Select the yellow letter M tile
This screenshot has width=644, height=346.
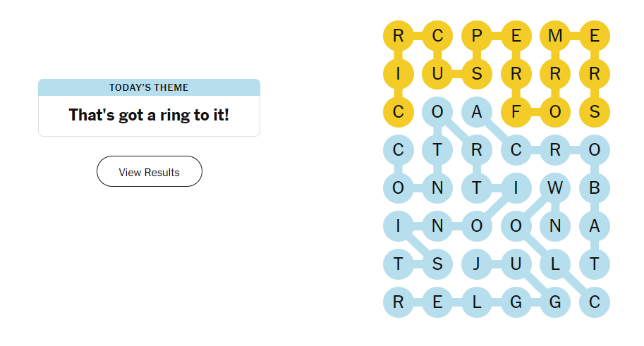(555, 36)
